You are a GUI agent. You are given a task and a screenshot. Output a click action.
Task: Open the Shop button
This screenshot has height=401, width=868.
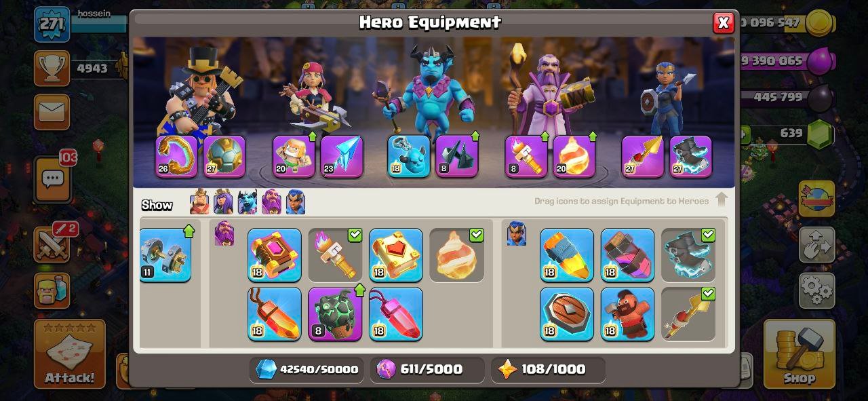point(799,354)
